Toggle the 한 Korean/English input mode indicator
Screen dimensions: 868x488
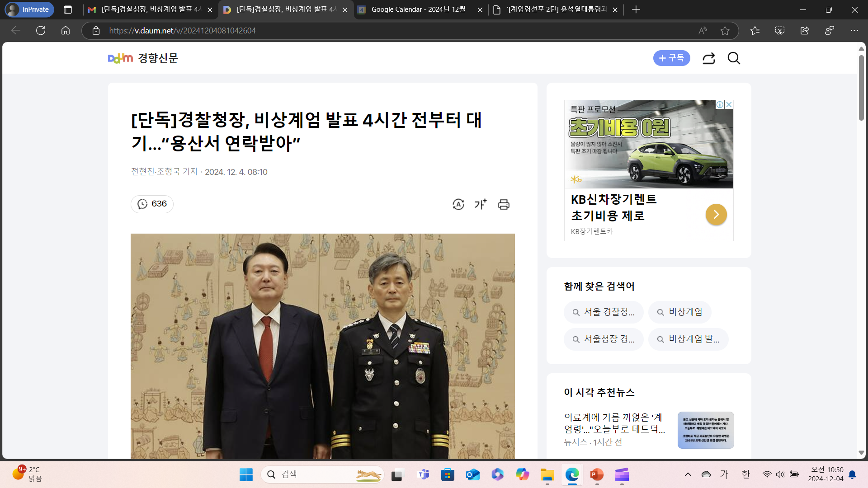click(x=745, y=474)
